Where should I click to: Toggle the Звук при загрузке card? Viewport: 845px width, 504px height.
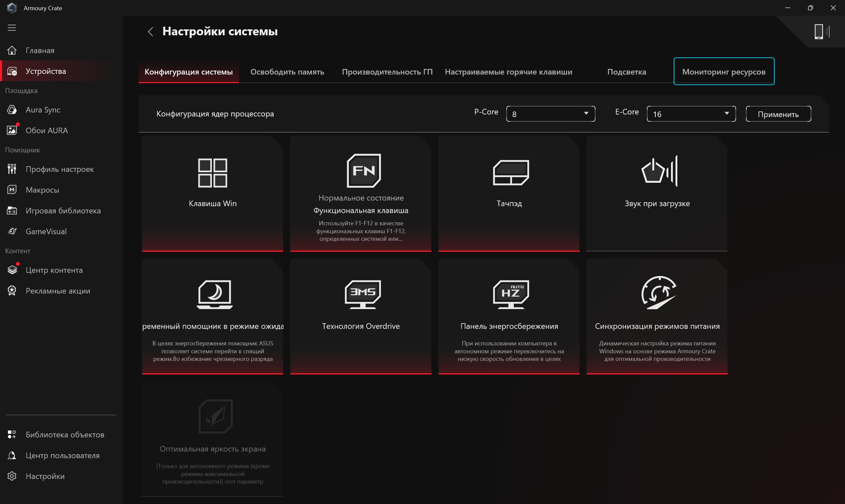(657, 194)
